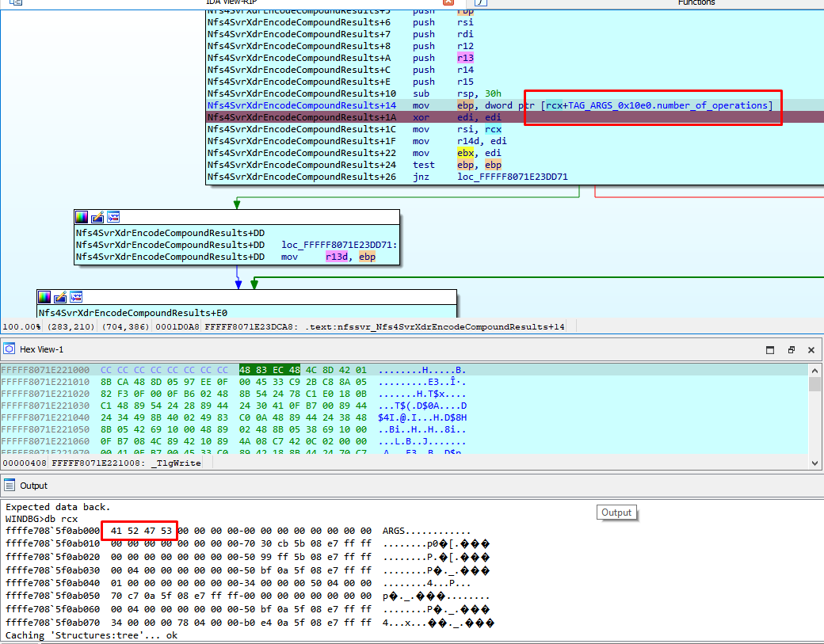Click address ffffe708`5f0ab000 in Output

(x=52, y=531)
